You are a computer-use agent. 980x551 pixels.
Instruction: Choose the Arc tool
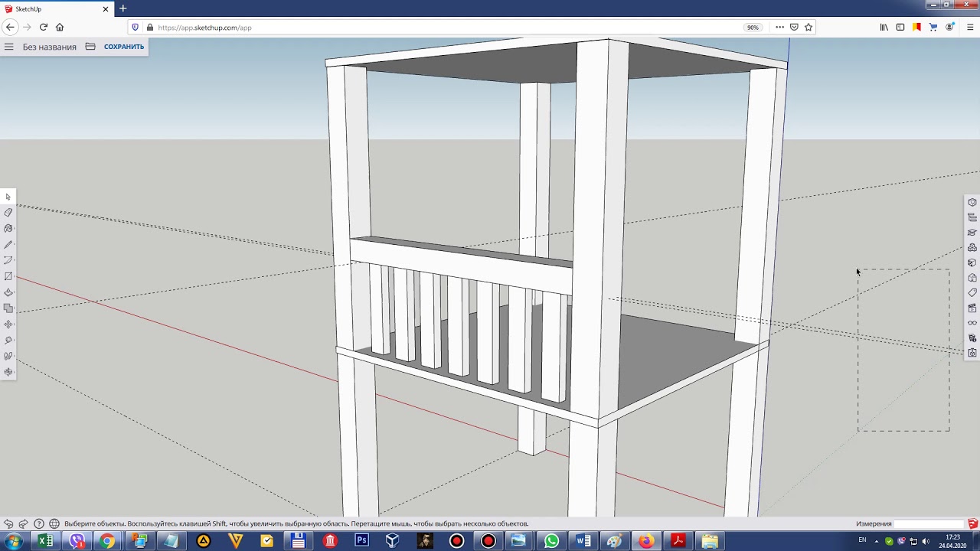coord(8,261)
